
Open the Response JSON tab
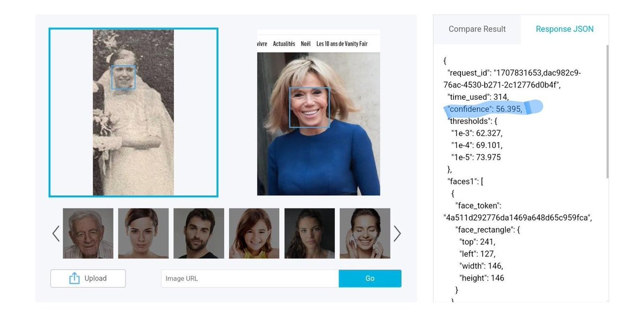point(565,30)
